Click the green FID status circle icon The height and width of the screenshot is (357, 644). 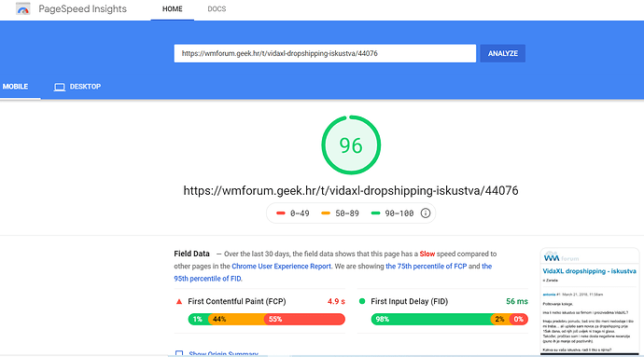click(x=362, y=301)
